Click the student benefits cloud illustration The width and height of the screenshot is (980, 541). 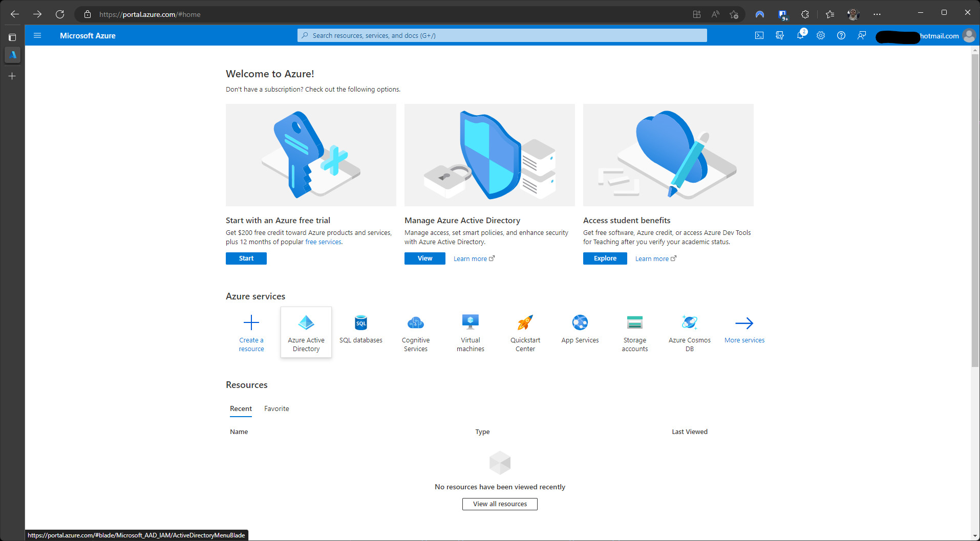click(x=668, y=155)
